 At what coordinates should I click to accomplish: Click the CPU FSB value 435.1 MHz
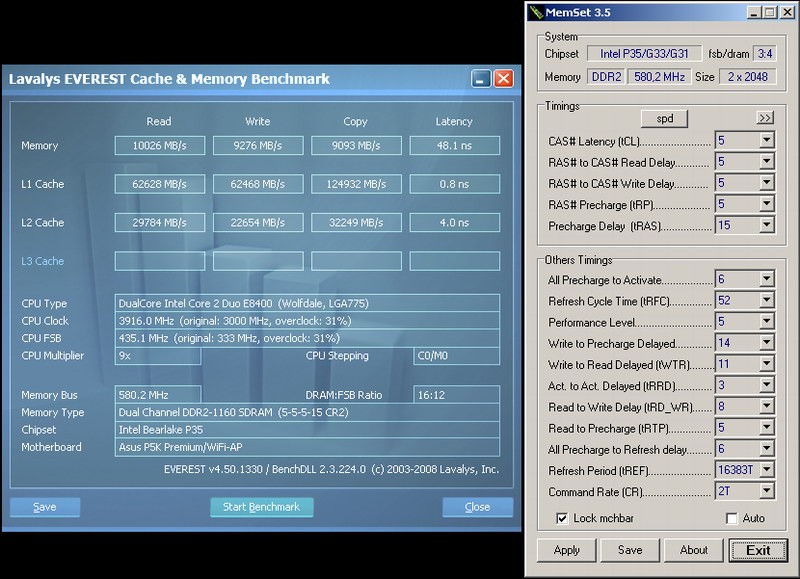coord(307,338)
